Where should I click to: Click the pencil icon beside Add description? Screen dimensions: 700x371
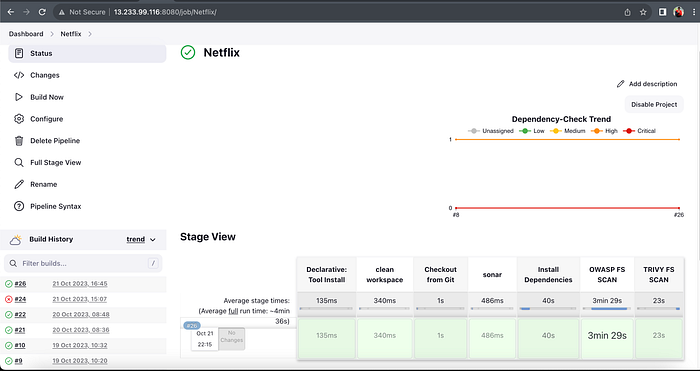coord(620,84)
